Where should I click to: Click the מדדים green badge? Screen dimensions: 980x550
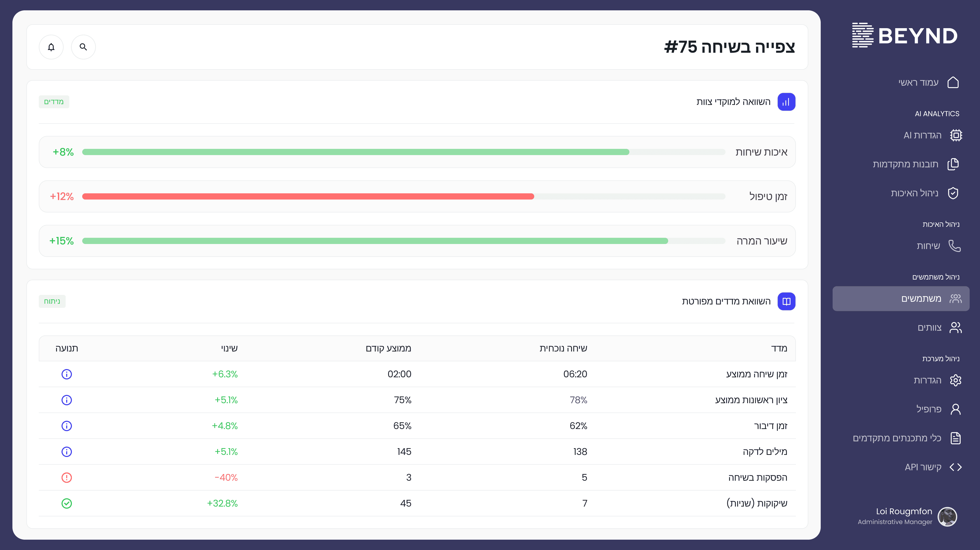click(x=54, y=102)
